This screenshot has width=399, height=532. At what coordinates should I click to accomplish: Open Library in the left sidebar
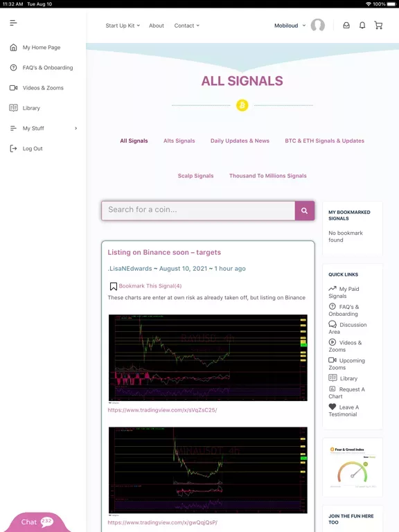31,108
